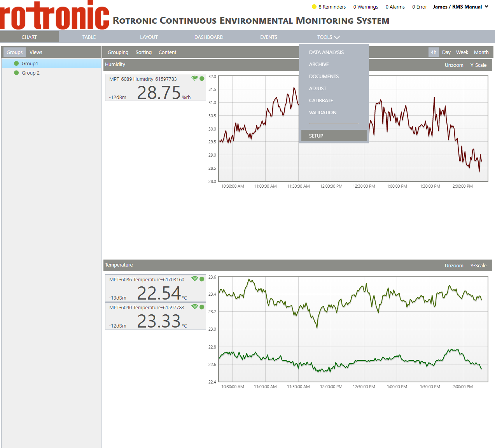Open the James / RMS Manual user dropdown
Viewport: 495px width, 448px height.
[x=460, y=7]
